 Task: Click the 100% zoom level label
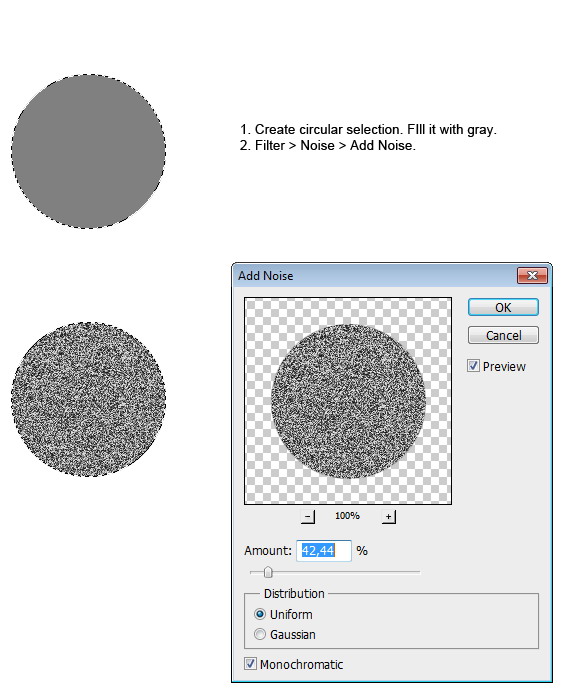point(347,515)
